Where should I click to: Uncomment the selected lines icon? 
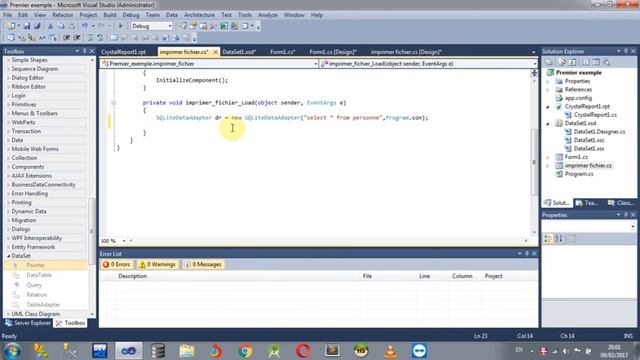point(100,38)
